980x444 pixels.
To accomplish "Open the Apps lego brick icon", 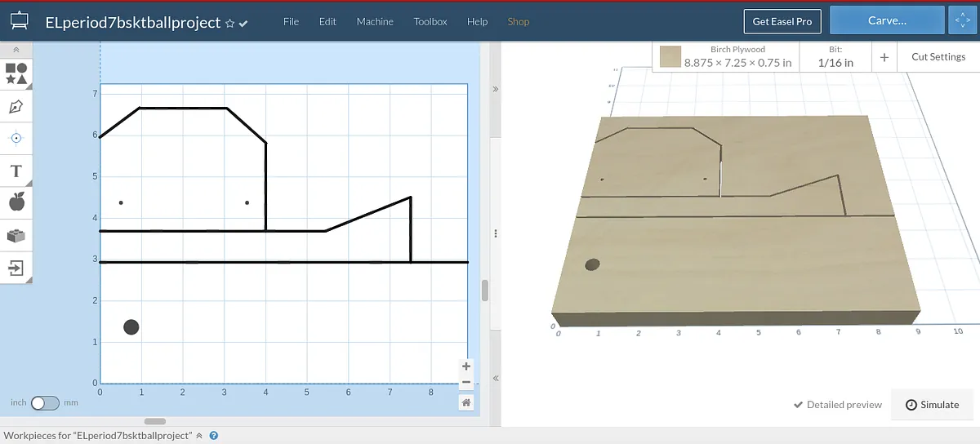I will pos(16,235).
